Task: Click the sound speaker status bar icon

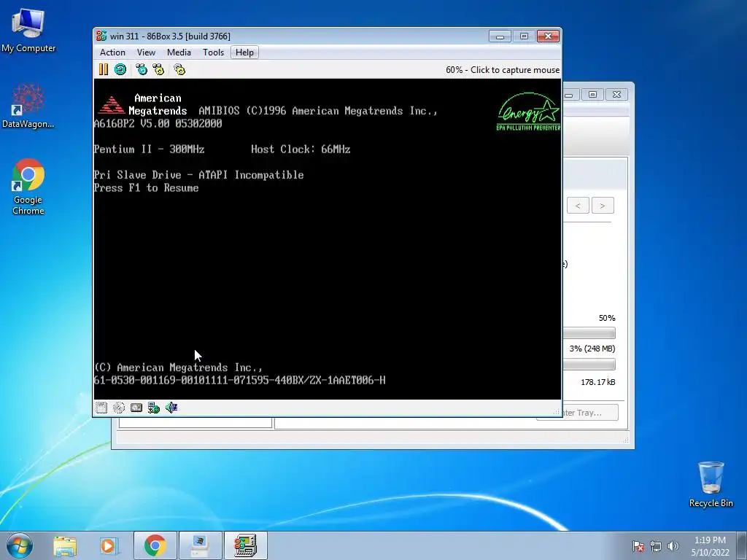Action: coord(171,408)
